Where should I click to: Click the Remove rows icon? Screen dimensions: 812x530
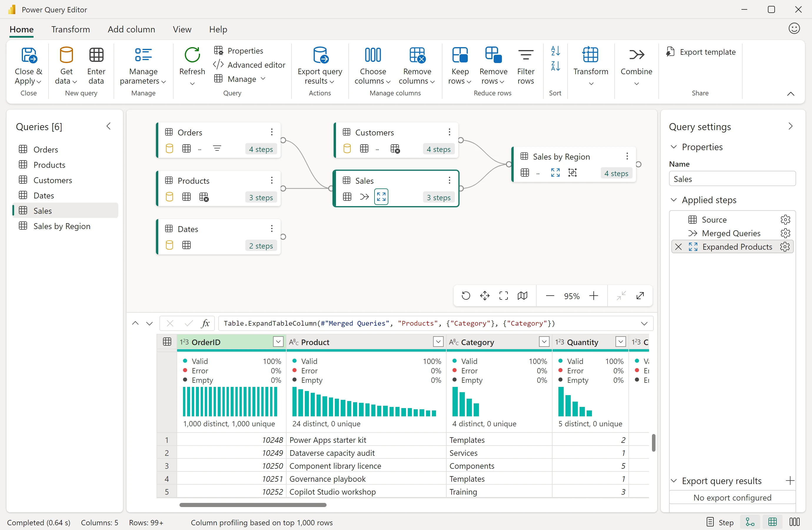click(493, 55)
